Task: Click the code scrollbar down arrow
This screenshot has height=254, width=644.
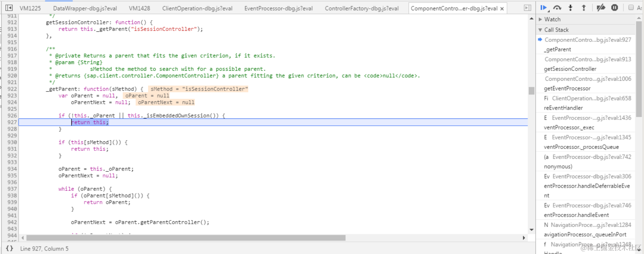Action: (x=531, y=230)
